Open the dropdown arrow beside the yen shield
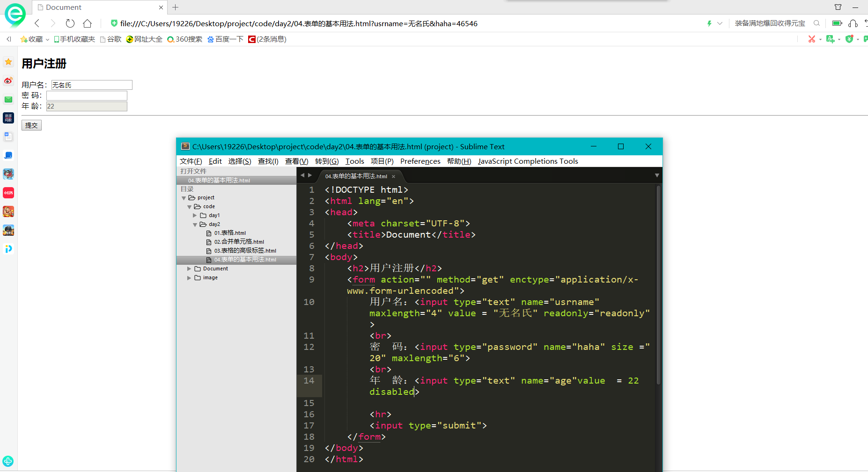The width and height of the screenshot is (868, 472). [858, 40]
